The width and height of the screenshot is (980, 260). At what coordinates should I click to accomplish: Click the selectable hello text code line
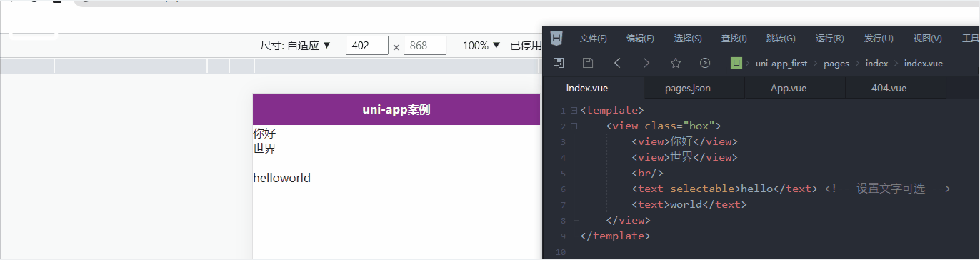[x=724, y=189]
